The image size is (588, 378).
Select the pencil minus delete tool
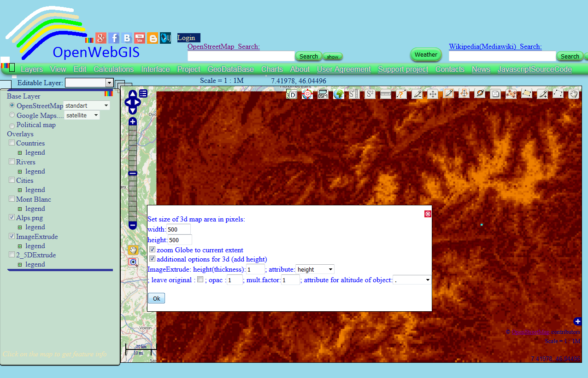417,94
